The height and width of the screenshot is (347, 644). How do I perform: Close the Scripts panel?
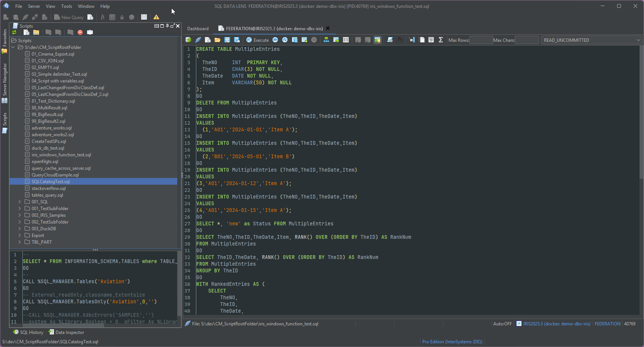point(178,26)
